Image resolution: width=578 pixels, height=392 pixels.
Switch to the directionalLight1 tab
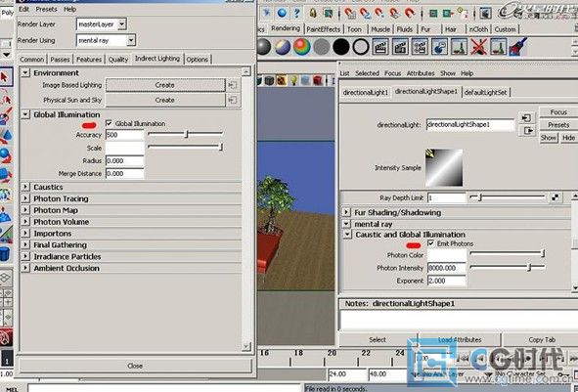point(366,93)
